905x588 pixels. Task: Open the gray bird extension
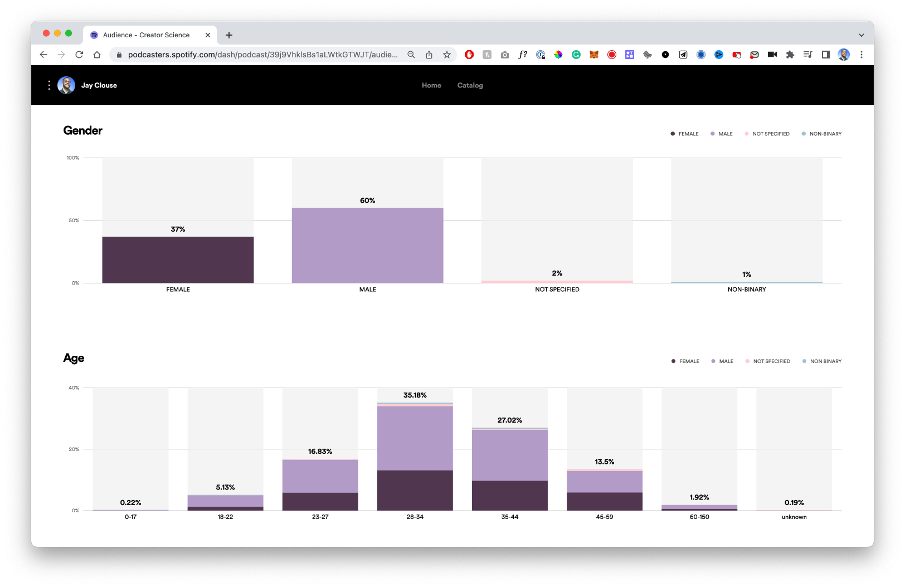click(x=648, y=55)
